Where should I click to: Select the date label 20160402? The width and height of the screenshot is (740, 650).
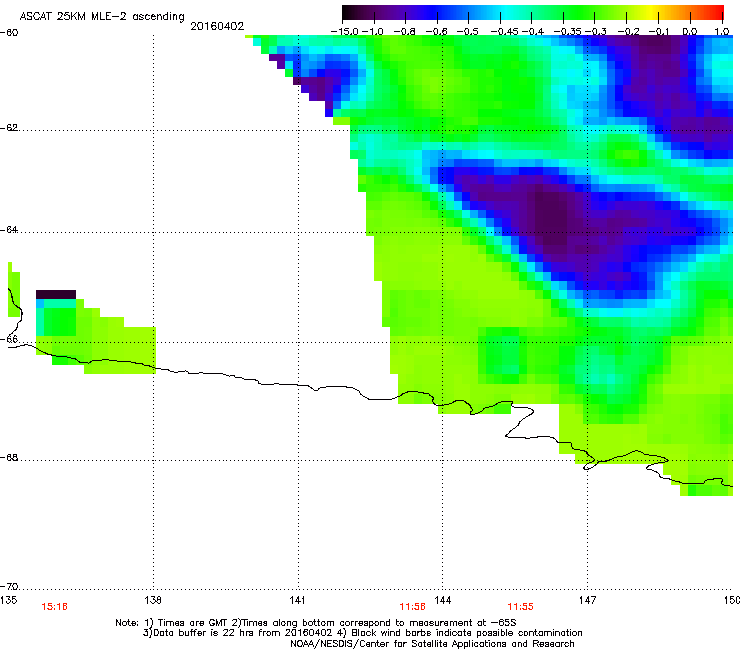pos(217,26)
